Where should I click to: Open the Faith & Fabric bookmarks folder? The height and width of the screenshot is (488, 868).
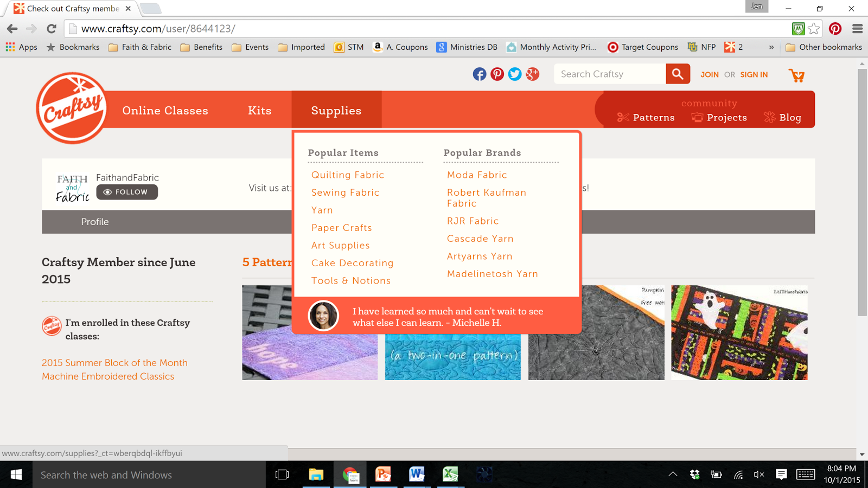tap(140, 47)
